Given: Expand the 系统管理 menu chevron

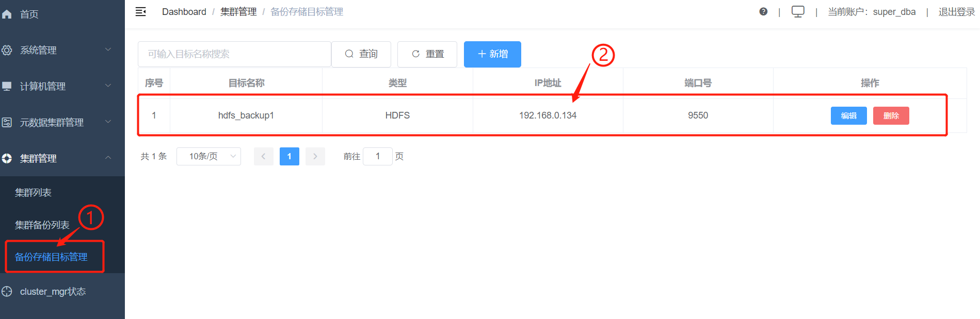Looking at the screenshot, I should tap(108, 50).
